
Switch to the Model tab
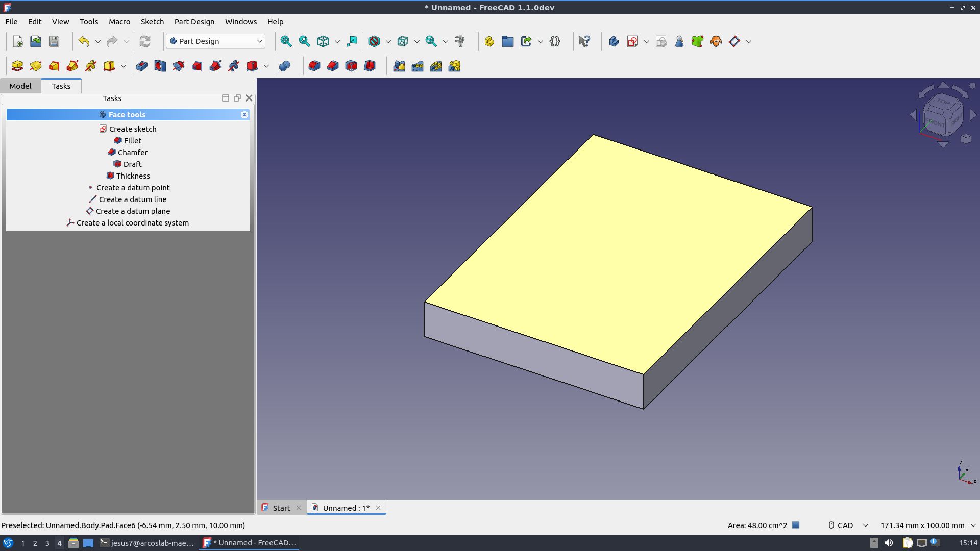coord(20,86)
